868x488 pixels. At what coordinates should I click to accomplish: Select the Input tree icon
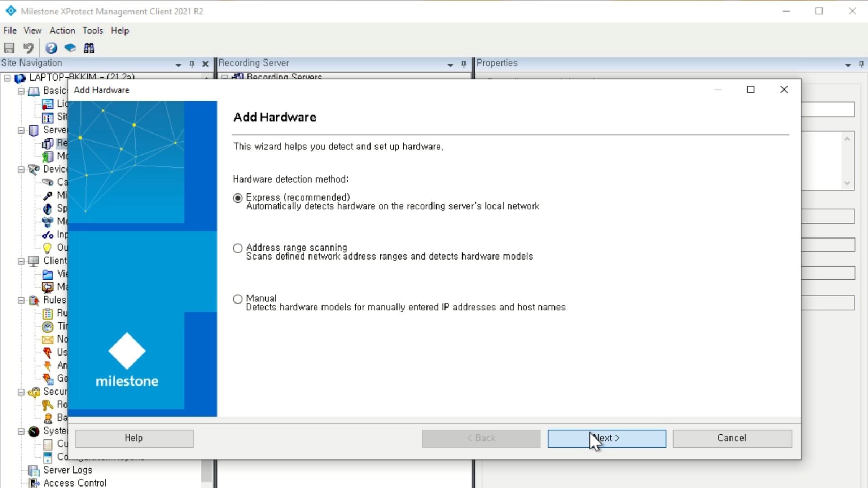tap(47, 235)
